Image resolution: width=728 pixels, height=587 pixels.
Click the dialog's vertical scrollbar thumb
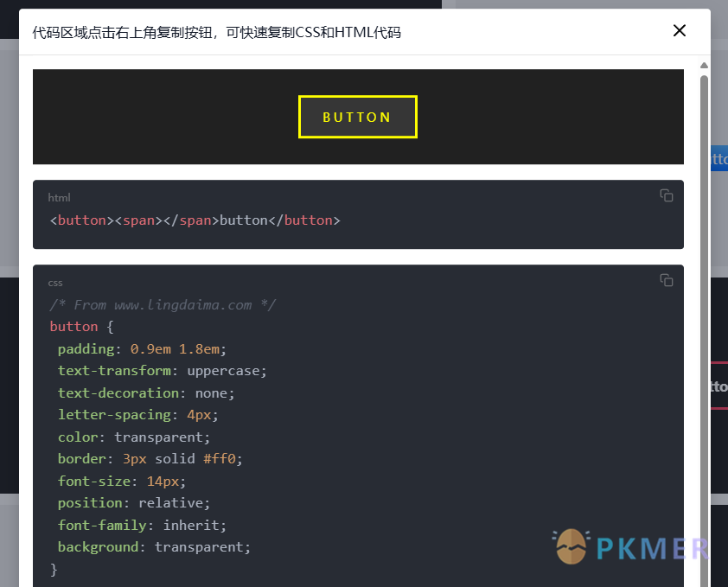pyautogui.click(x=704, y=329)
